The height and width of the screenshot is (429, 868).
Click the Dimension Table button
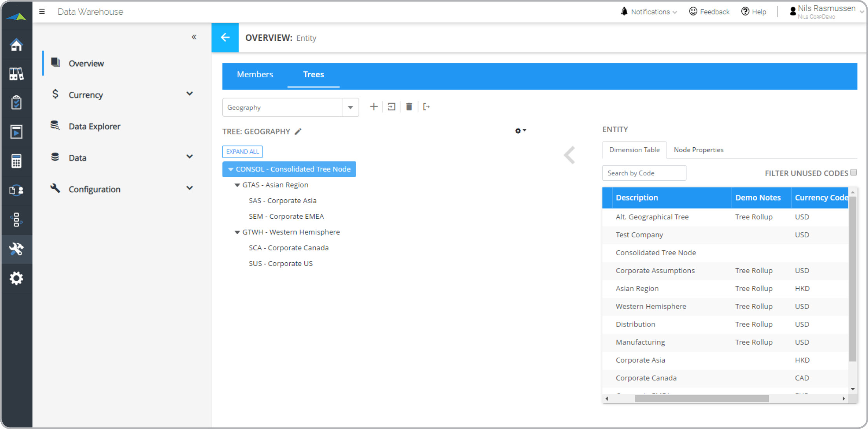(634, 150)
